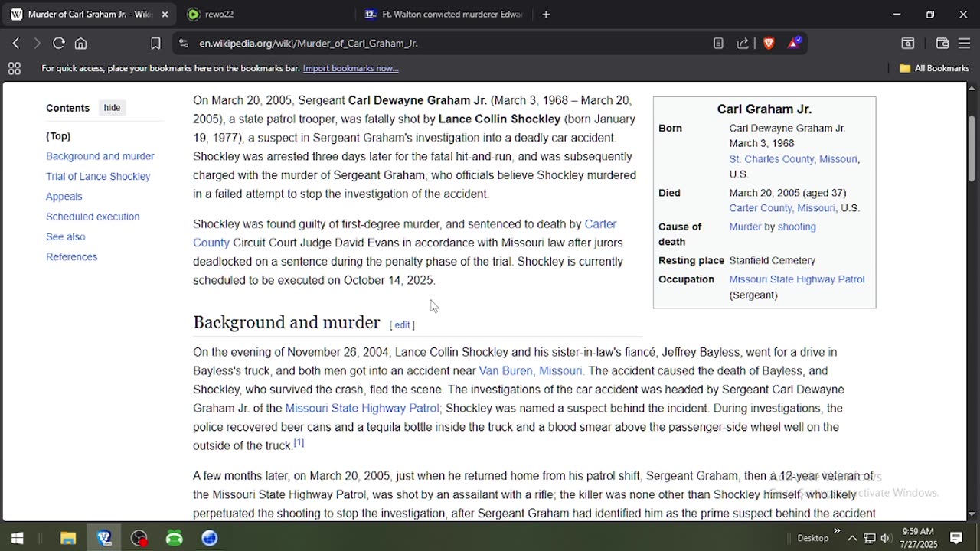
Task: Open the browser home page
Action: coord(80,44)
